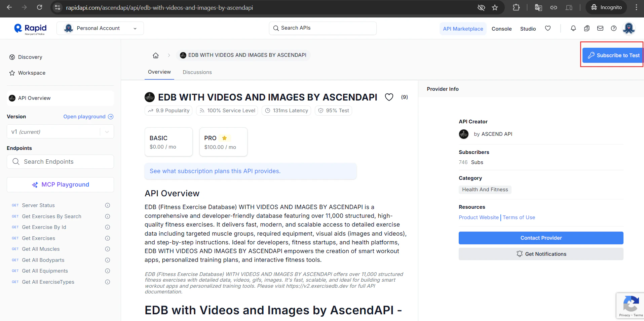Open the help question mark icon
The image size is (644, 321).
[614, 28]
